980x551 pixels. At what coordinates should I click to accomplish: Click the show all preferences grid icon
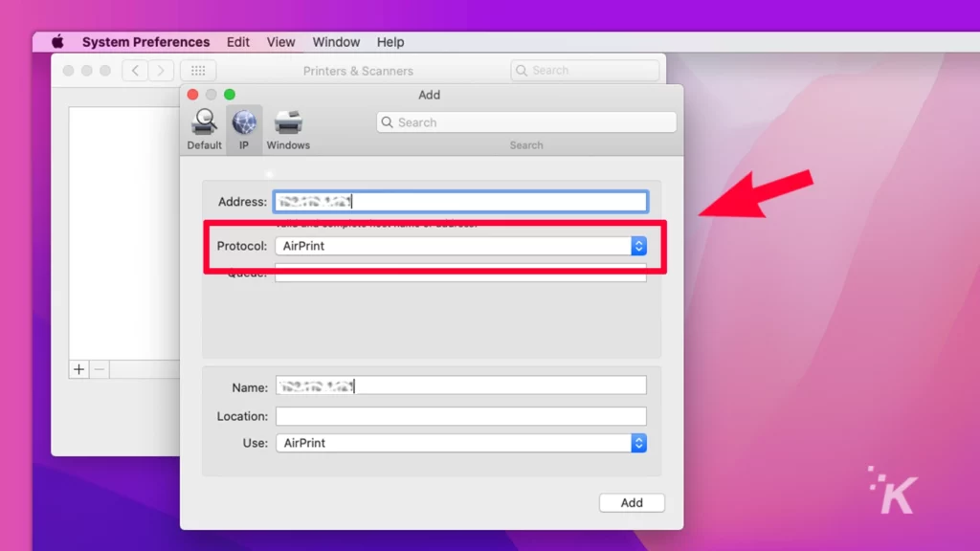(198, 71)
